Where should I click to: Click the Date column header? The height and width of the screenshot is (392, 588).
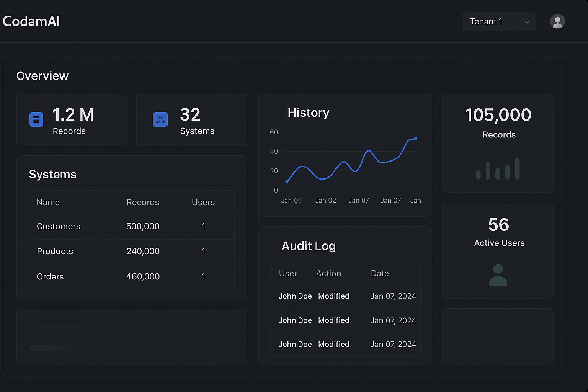click(380, 273)
